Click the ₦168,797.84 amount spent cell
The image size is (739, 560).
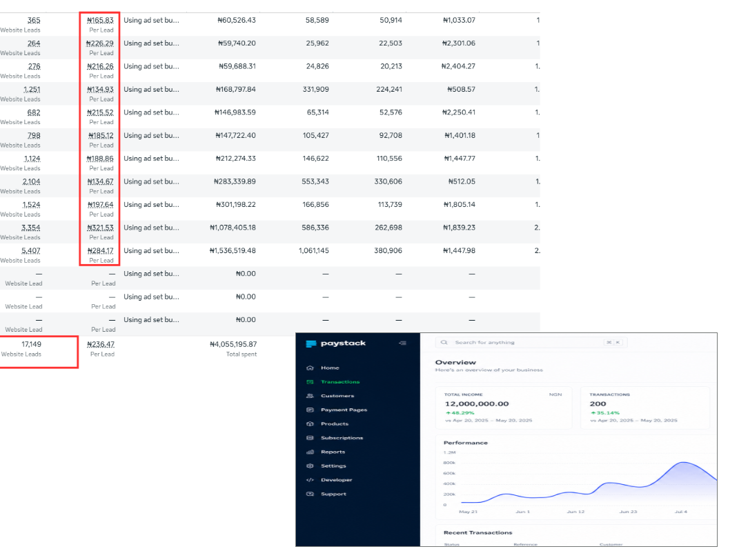pos(236,90)
